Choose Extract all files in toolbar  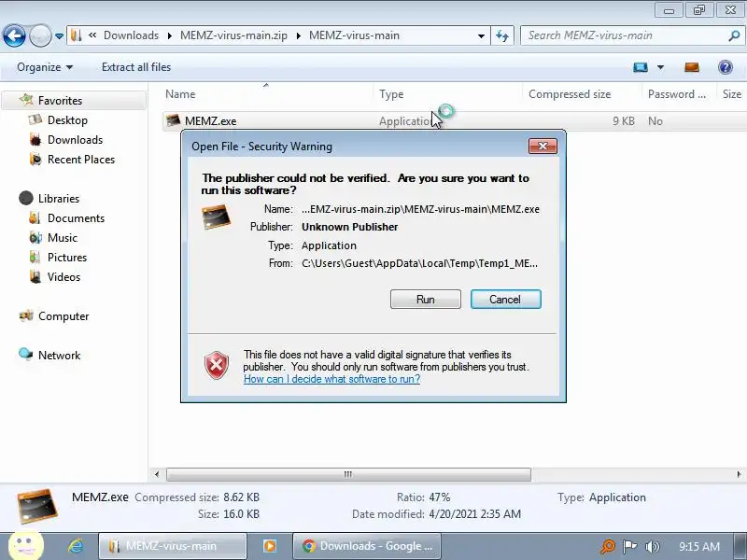click(x=136, y=67)
